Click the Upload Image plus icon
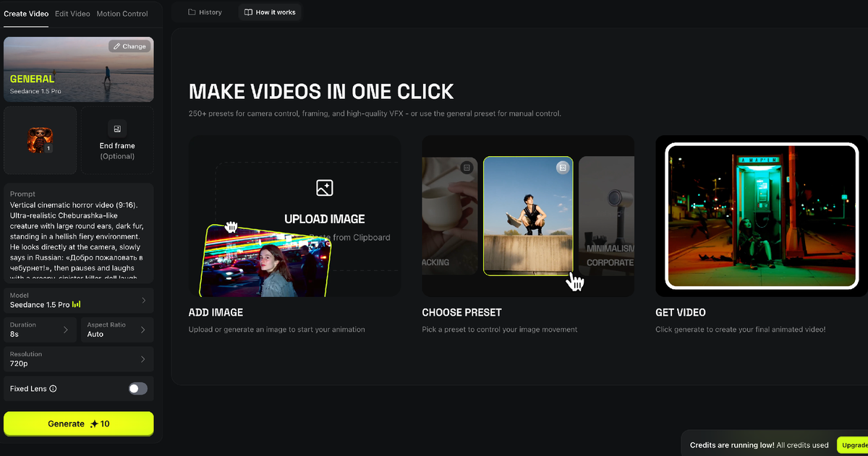Image resolution: width=868 pixels, height=456 pixels. (324, 188)
